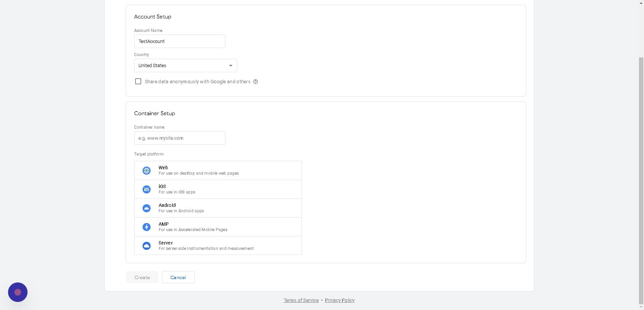This screenshot has height=310, width=644.
Task: Pick the Android platform icon
Action: click(147, 208)
